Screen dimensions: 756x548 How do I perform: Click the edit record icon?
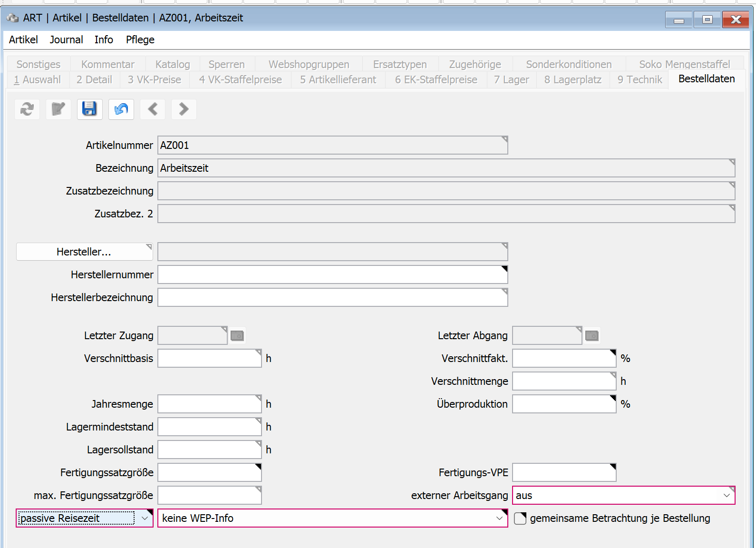58,109
